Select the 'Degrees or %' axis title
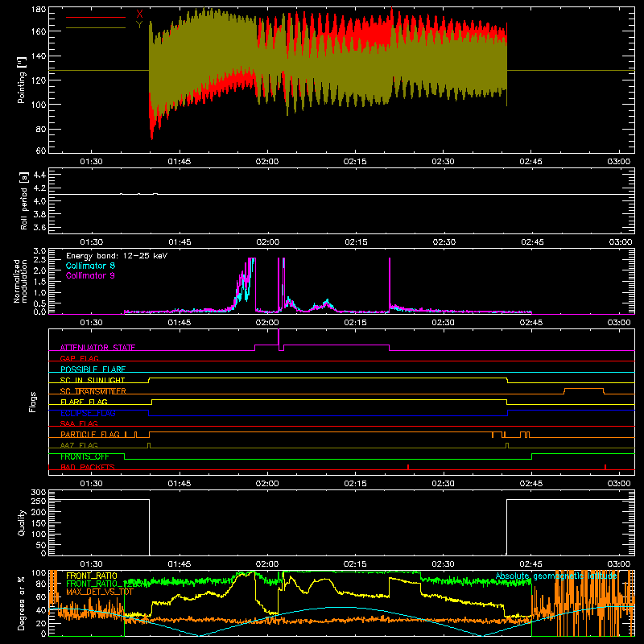Image resolution: width=644 pixels, height=644 pixels. click(22, 603)
